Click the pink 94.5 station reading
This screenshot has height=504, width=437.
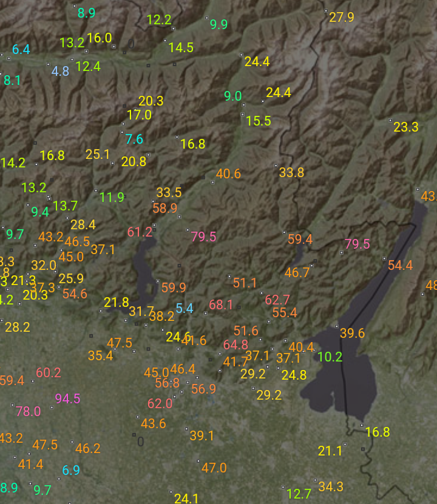pos(67,399)
